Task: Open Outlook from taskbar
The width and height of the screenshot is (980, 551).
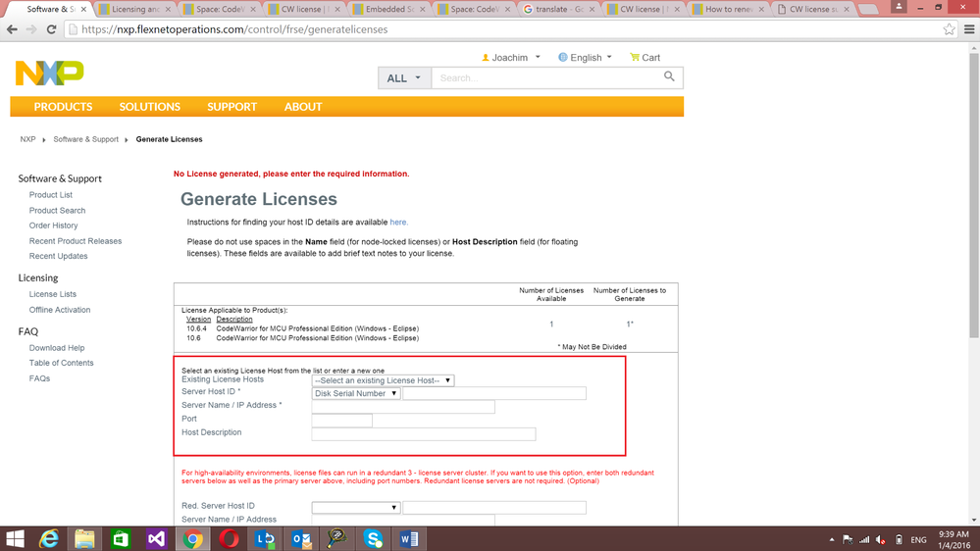Action: [x=301, y=538]
